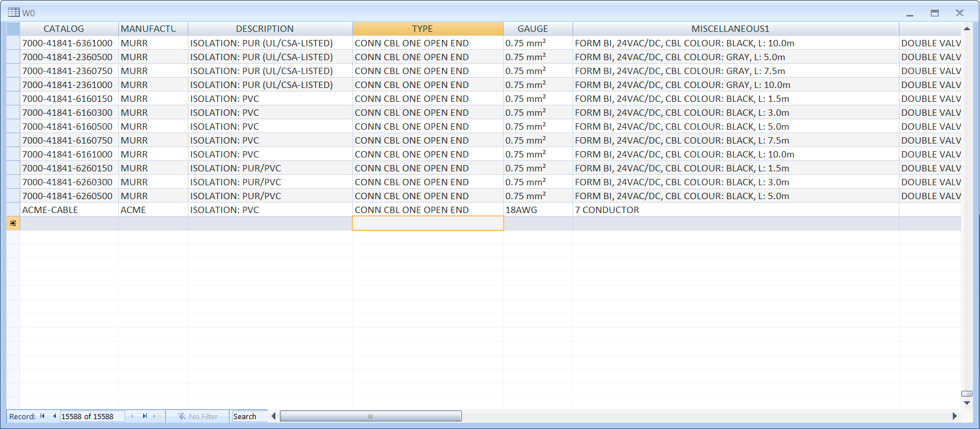
Task: Click catalog cell 7000-41841-6260300
Action: click(69, 182)
